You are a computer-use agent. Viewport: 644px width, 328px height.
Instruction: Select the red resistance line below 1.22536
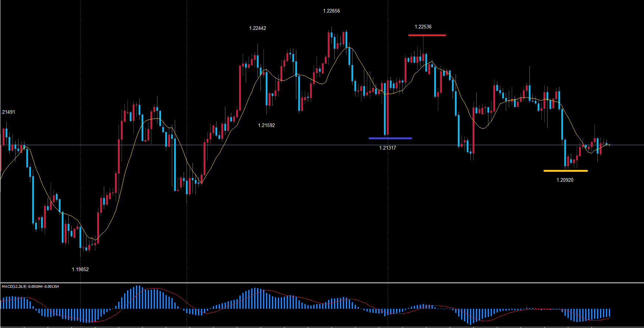pyautogui.click(x=427, y=35)
